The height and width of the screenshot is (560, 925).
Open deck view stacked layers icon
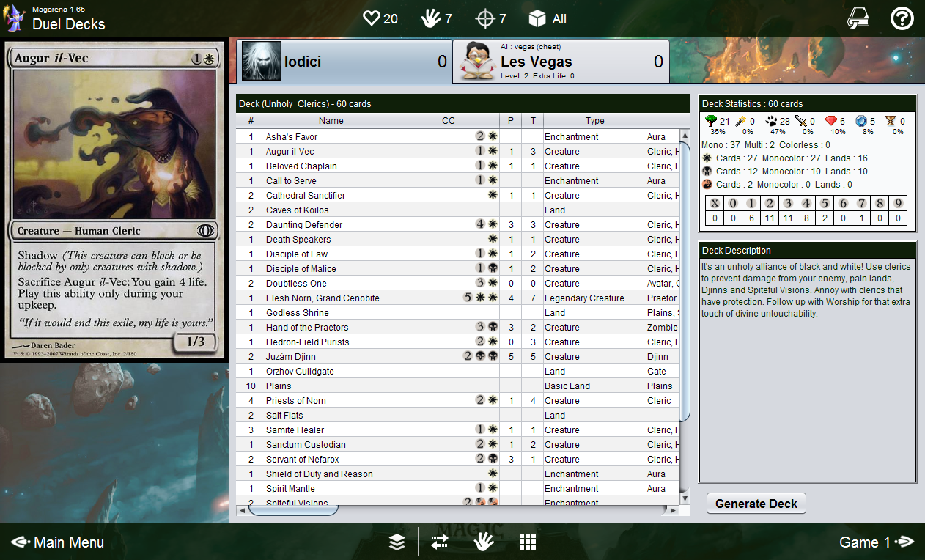(397, 542)
